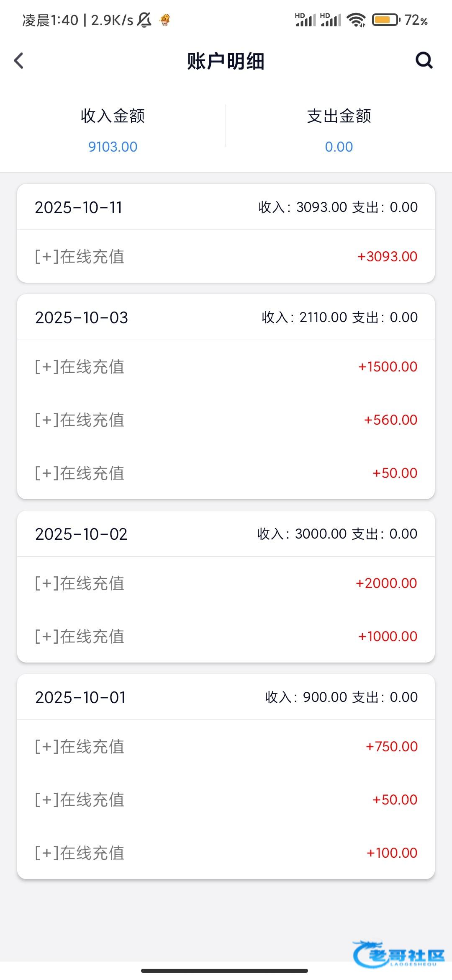Tap the 2025-10-01 date header
Viewport: 452px width, 980px height.
[x=226, y=697]
